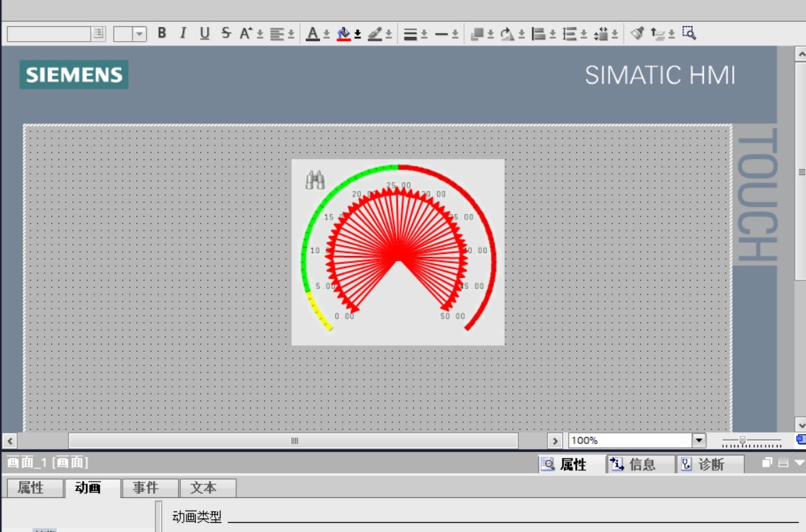Toggle underline text formatting

pos(204,33)
